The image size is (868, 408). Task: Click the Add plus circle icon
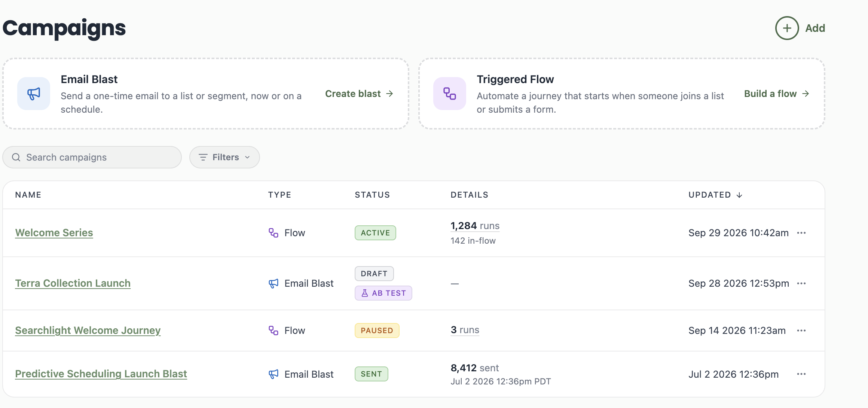coord(787,28)
